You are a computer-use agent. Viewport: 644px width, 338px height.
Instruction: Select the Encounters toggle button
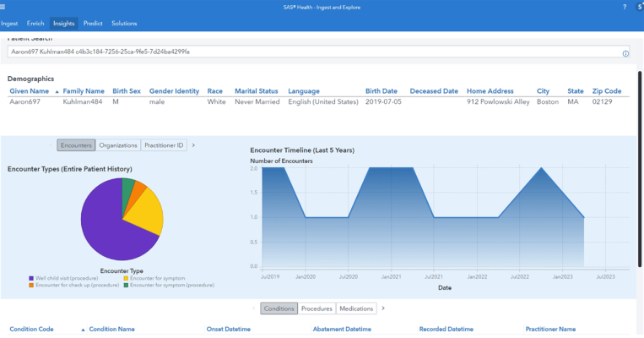click(x=76, y=145)
